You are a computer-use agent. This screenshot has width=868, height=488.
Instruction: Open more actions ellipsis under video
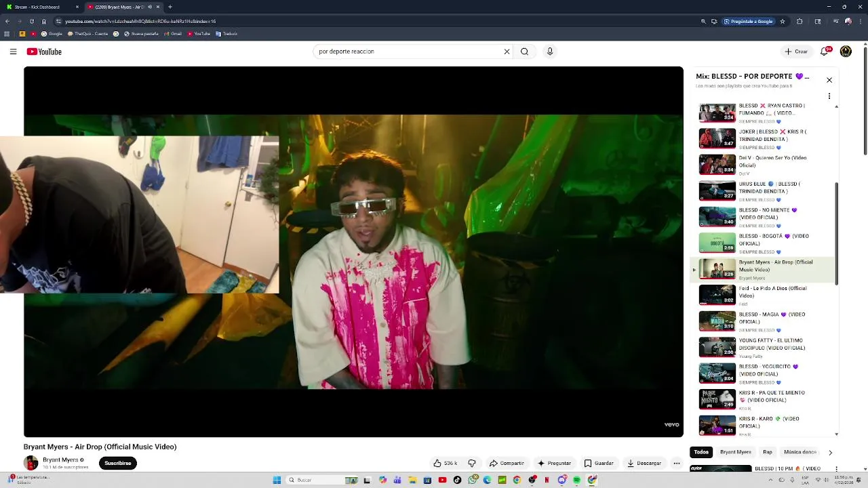(x=676, y=464)
